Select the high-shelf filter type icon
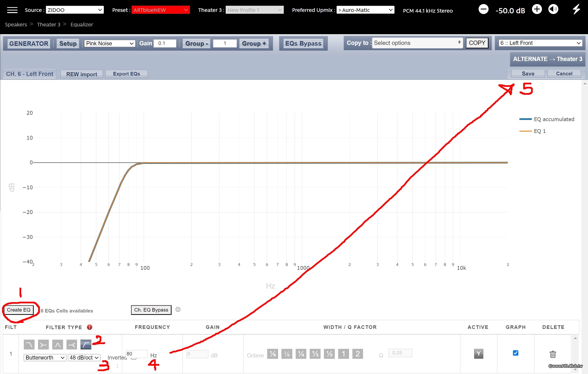This screenshot has width=588, height=374. 72,345
